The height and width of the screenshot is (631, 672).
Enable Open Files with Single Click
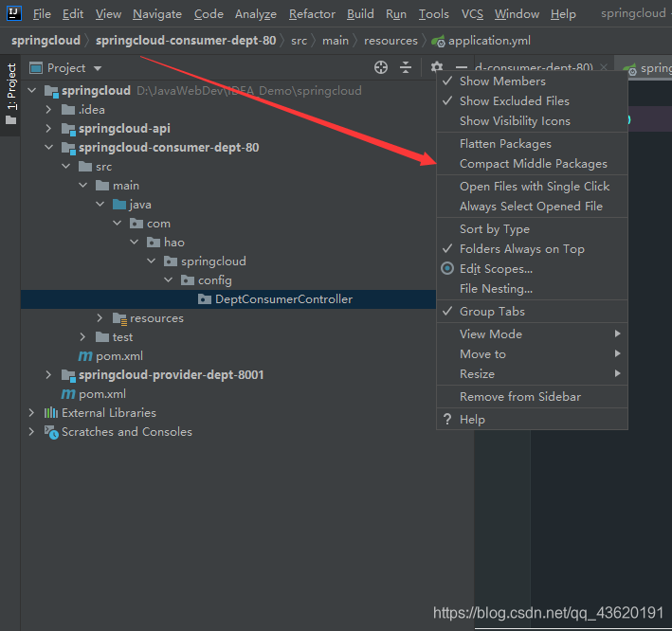(x=532, y=187)
